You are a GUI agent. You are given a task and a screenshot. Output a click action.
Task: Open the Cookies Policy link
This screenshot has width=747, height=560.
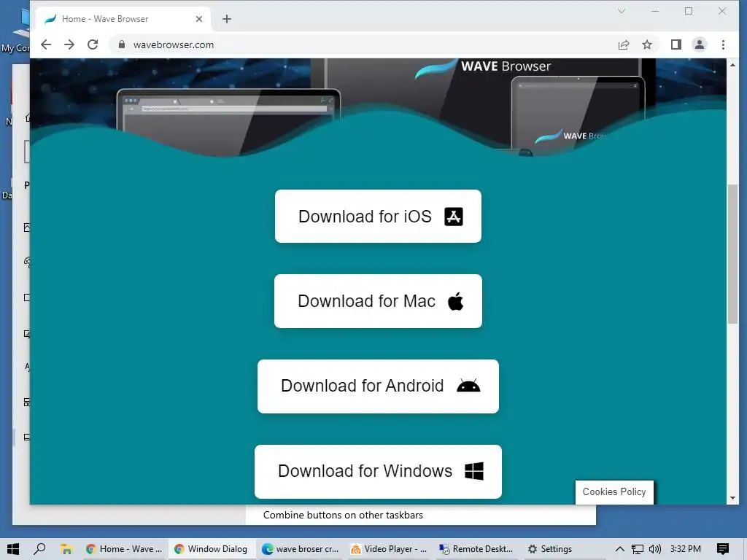coord(614,492)
